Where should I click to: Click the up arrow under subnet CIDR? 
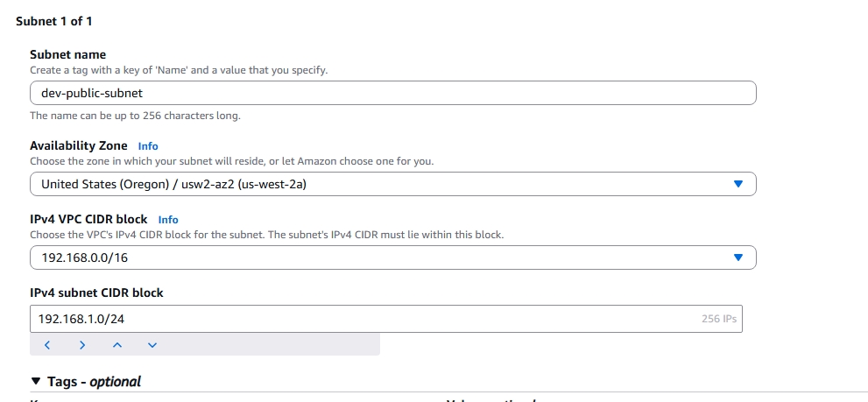click(117, 345)
